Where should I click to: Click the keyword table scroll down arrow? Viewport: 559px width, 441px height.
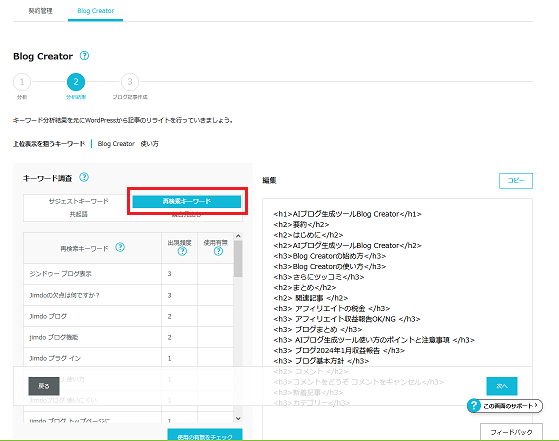tap(238, 419)
